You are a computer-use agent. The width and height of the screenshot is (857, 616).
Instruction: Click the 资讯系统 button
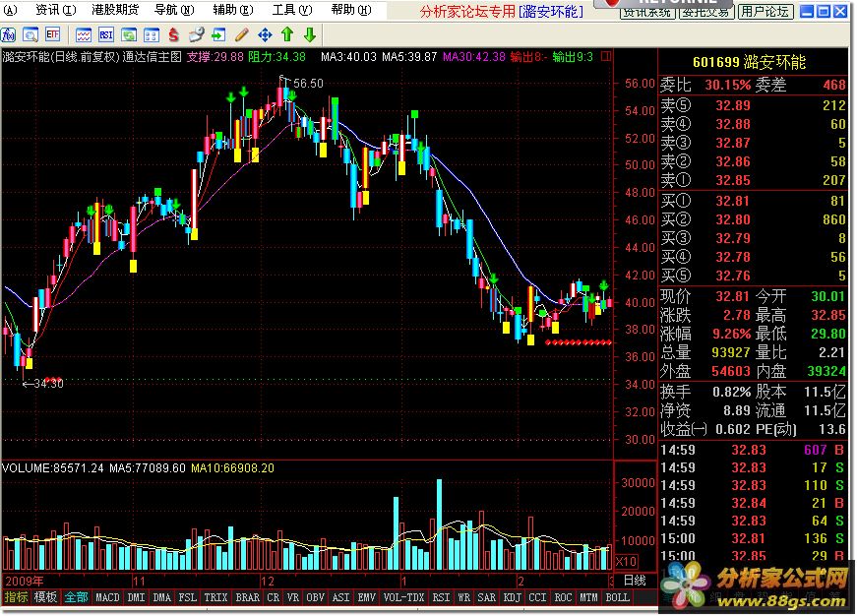point(647,11)
